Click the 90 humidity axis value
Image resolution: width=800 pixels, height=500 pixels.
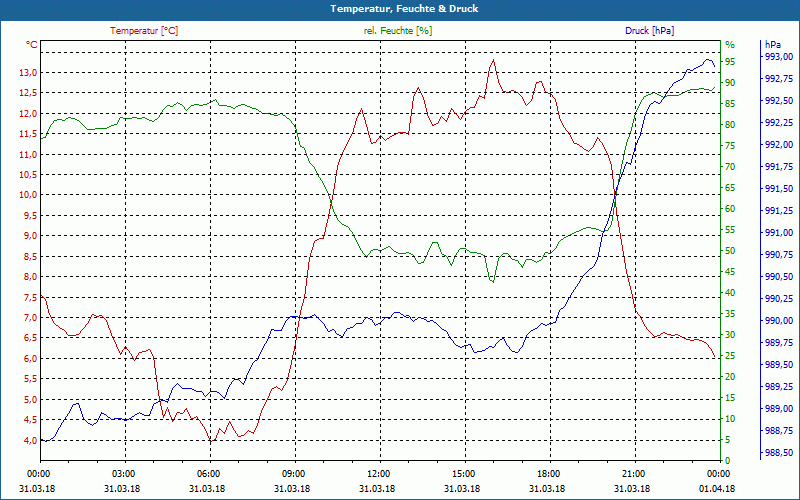pos(730,83)
